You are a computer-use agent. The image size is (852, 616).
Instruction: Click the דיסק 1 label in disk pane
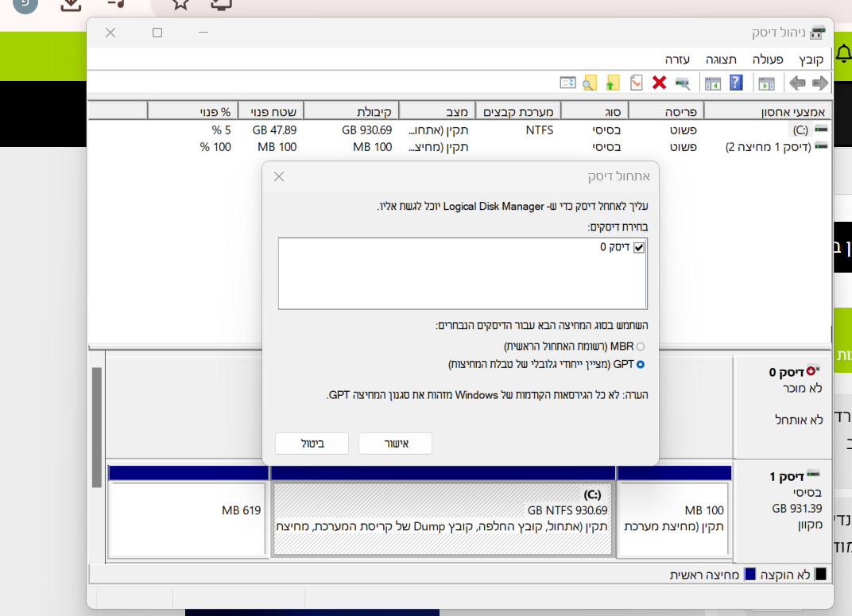click(786, 476)
